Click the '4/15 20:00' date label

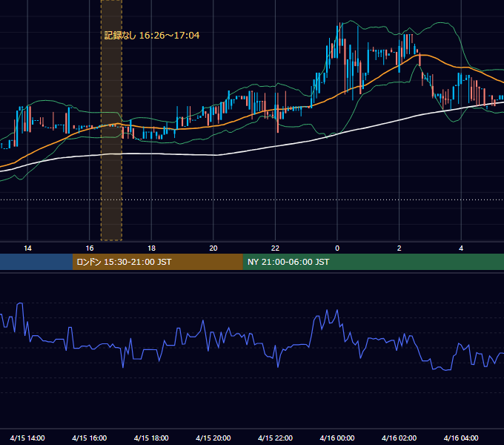tap(213, 438)
